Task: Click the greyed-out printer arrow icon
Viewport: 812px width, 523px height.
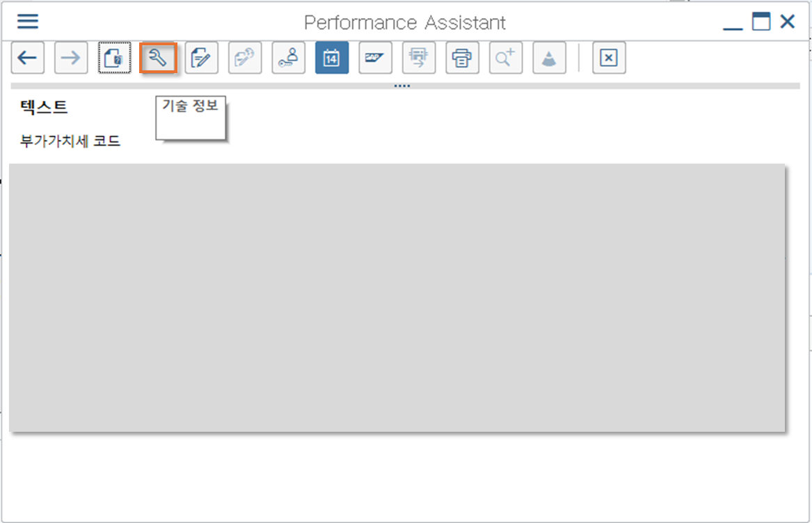Action: pyautogui.click(x=419, y=58)
